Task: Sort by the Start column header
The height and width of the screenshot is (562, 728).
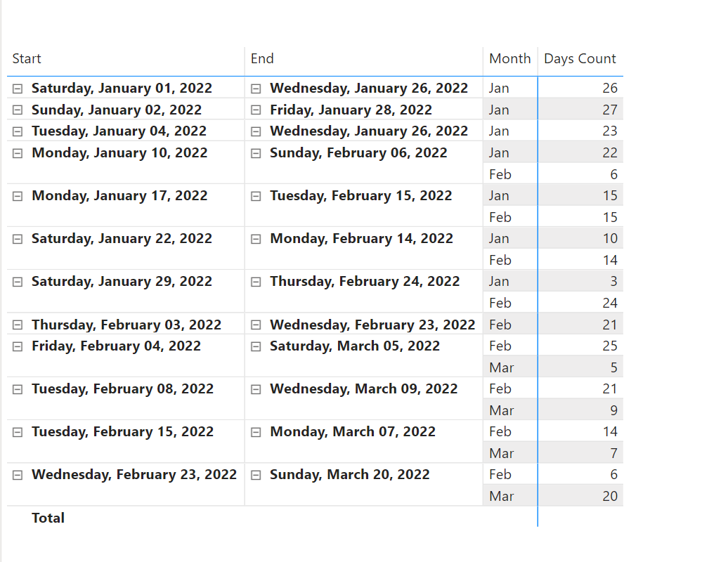Action: (27, 58)
